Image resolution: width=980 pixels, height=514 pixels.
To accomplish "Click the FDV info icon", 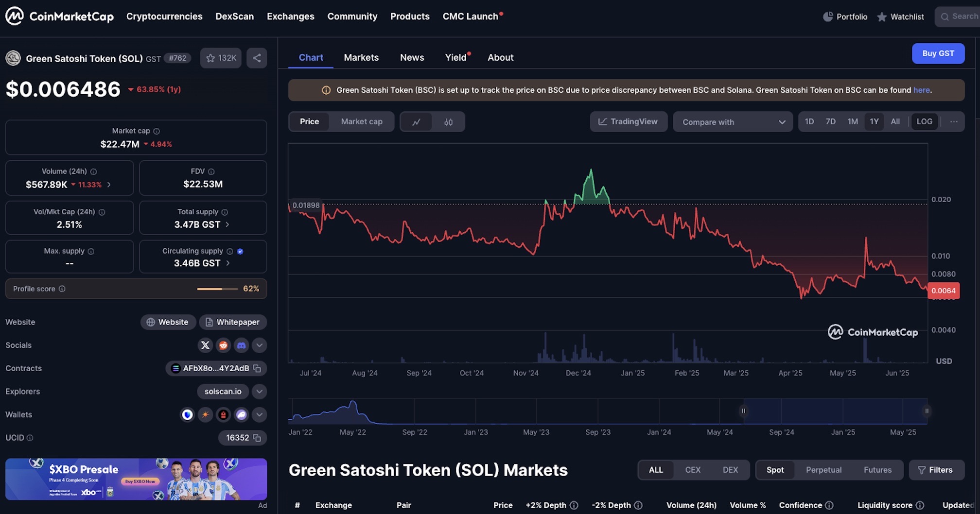I will [x=211, y=171].
